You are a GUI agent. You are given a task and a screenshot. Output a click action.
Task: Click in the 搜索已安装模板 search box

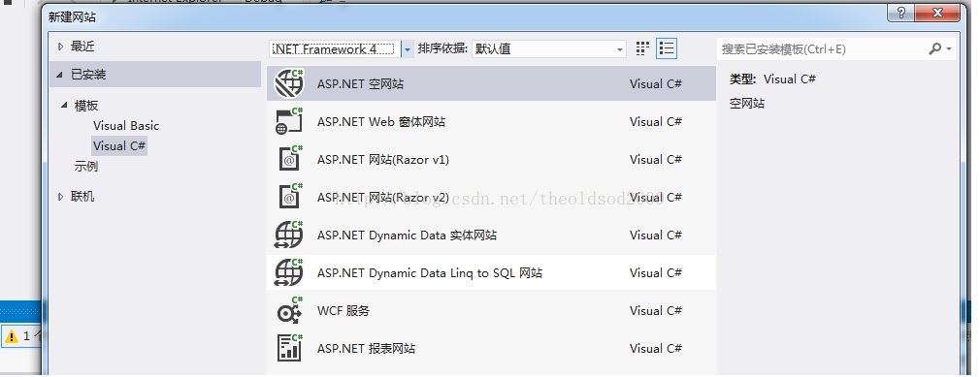pos(822,48)
